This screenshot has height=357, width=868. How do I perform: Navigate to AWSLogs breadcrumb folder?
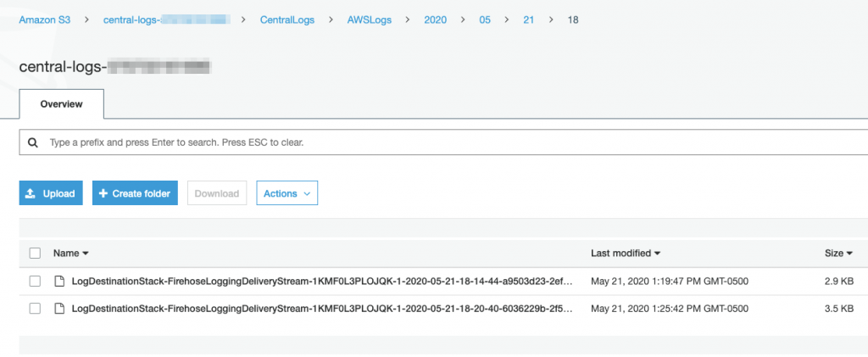coord(371,20)
